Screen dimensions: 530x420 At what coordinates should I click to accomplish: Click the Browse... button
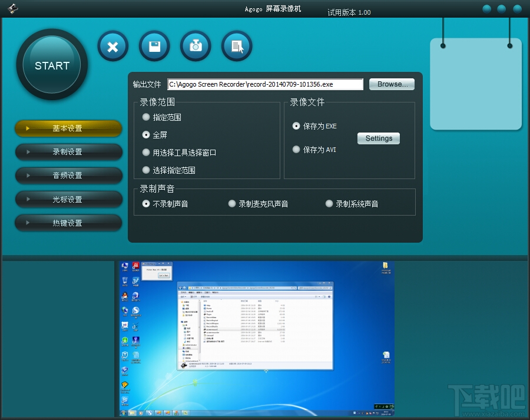392,84
